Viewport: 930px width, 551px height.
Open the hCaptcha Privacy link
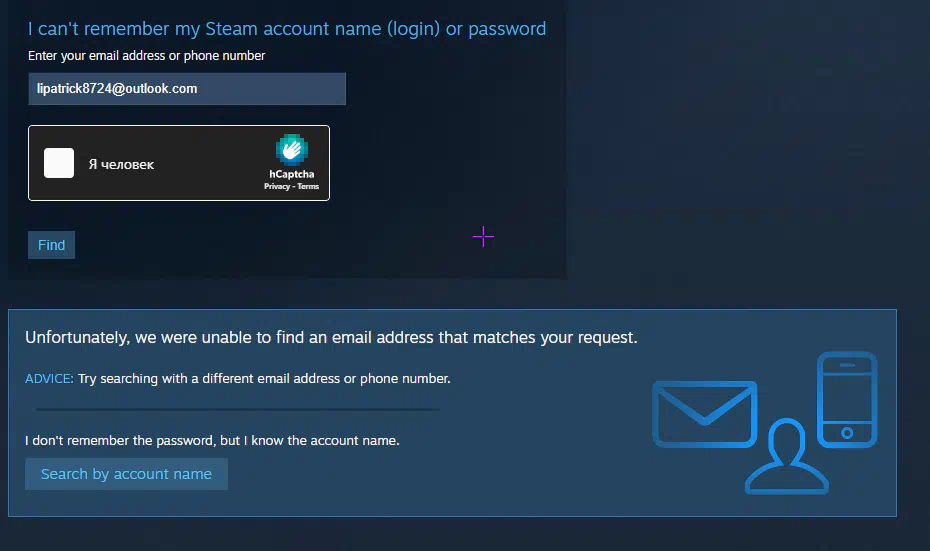point(277,186)
